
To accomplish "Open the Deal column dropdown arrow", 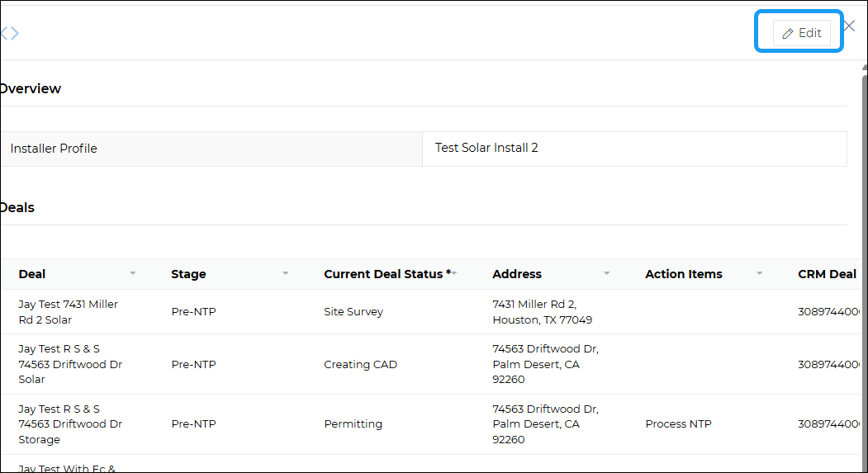I will (133, 273).
